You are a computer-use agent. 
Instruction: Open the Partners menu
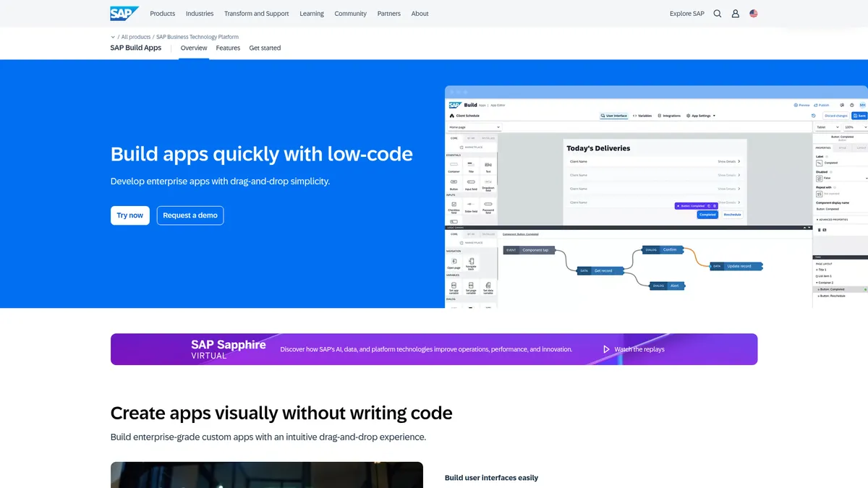(389, 14)
